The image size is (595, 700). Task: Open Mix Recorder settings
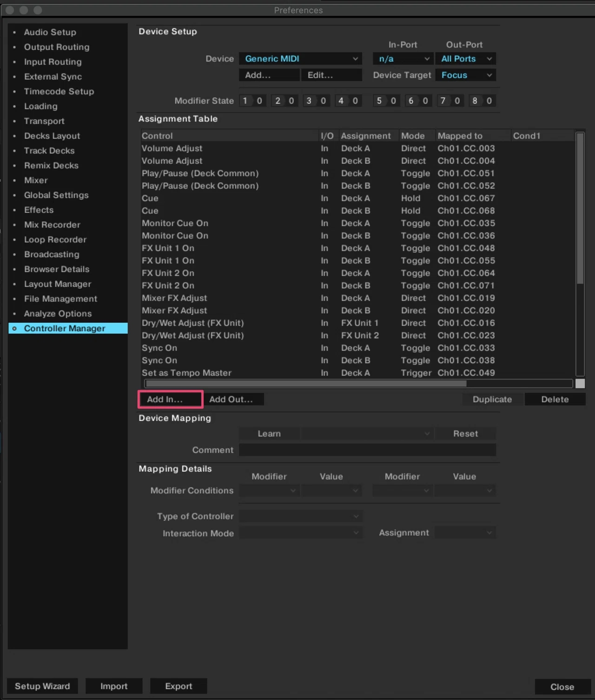(x=52, y=225)
